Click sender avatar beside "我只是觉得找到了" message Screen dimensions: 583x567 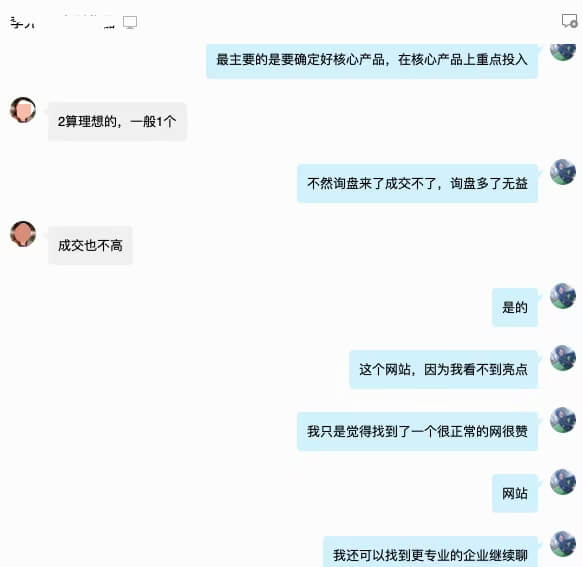tap(563, 420)
